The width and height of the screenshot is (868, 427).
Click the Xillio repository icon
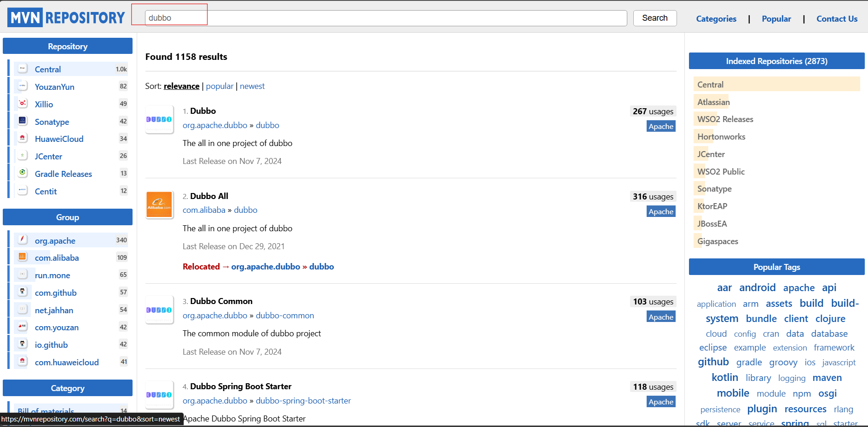tap(23, 104)
